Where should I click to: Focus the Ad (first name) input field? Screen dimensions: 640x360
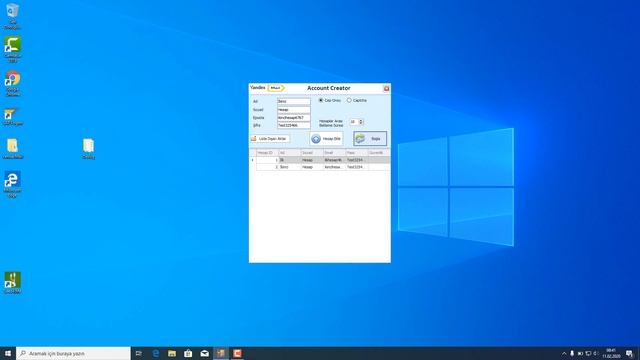(293, 101)
